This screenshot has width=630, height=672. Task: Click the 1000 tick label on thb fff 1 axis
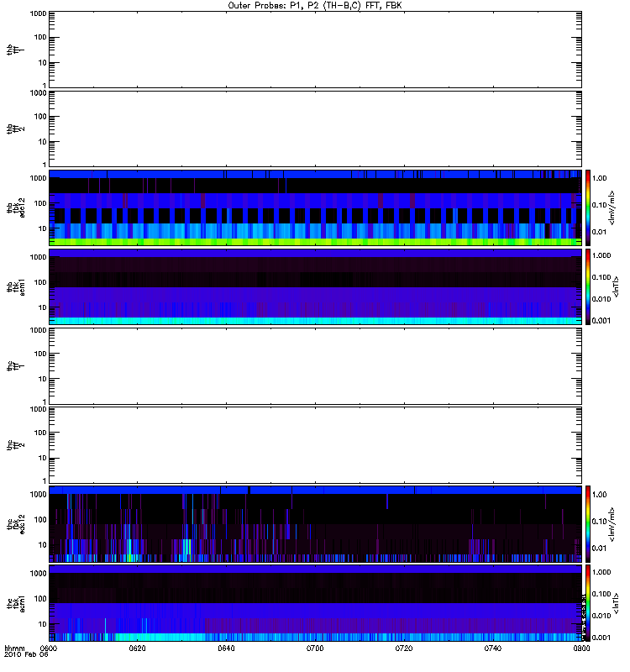pos(38,13)
